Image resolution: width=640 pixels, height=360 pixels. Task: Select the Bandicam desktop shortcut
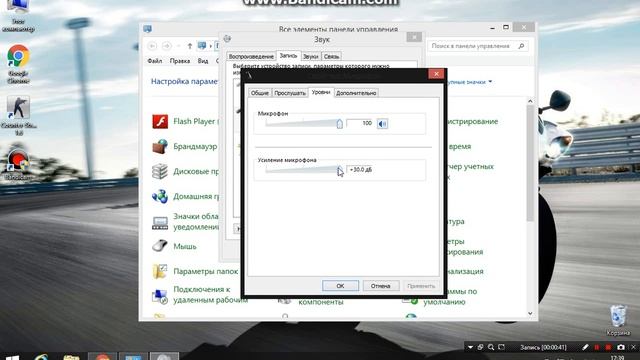pyautogui.click(x=18, y=165)
